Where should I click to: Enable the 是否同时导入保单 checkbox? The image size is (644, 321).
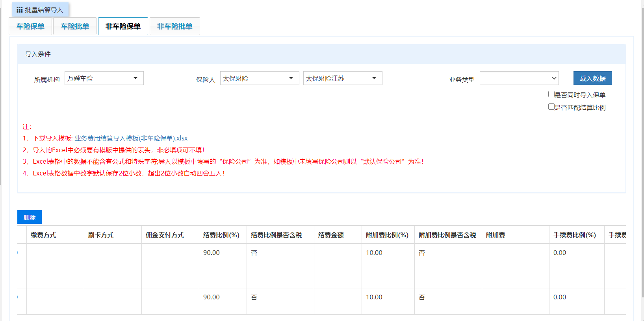(551, 94)
